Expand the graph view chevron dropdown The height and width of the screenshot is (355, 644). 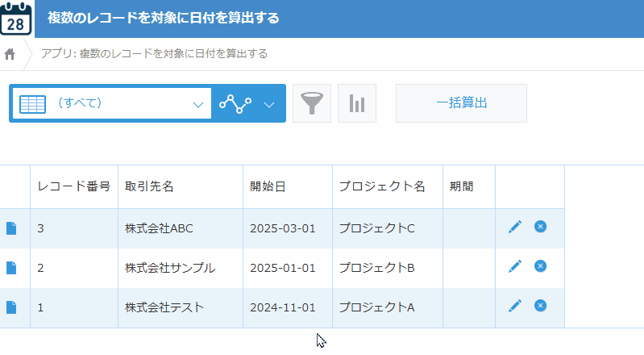coord(269,104)
